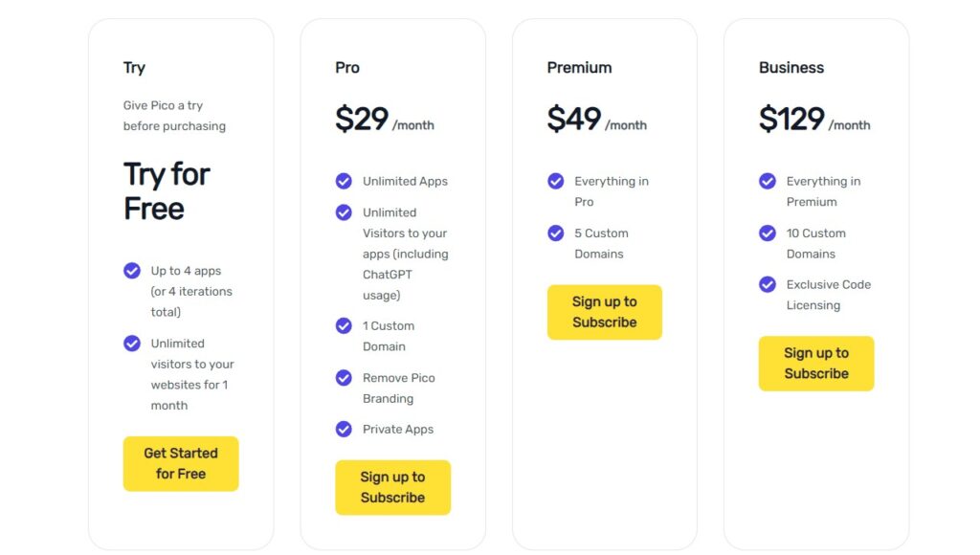
Task: Select the Try for Free heading
Action: pyautogui.click(x=167, y=191)
